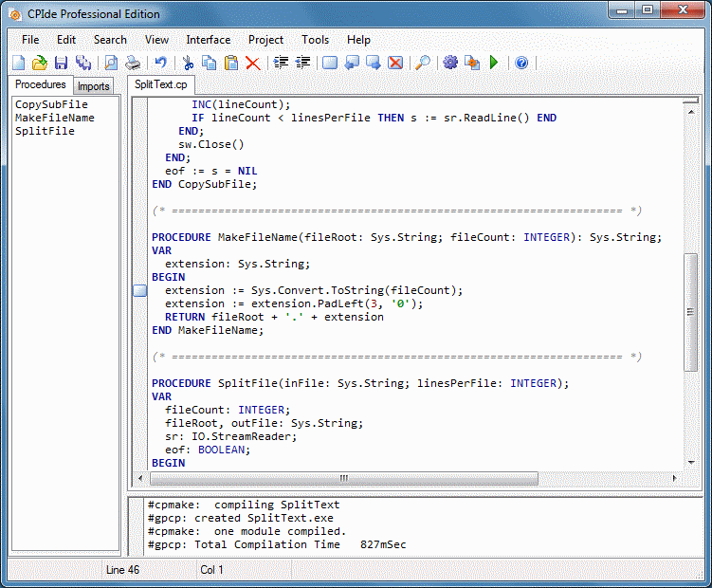Click the red X delete icon
Image resolution: width=712 pixels, height=588 pixels.
coord(253,63)
